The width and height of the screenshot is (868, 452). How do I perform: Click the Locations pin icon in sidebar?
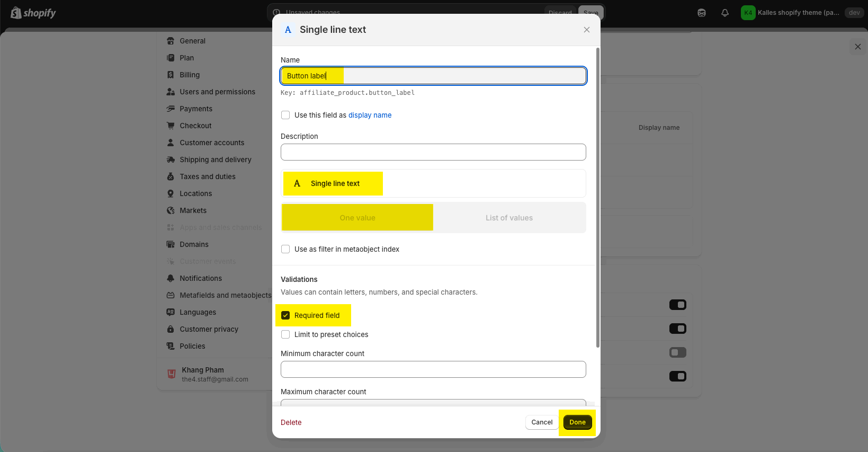pyautogui.click(x=171, y=193)
